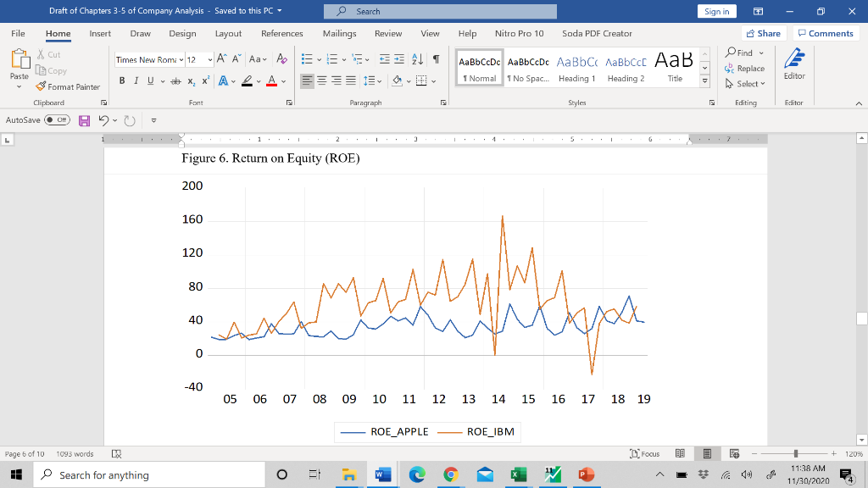
Task: Open the Comments panel
Action: click(x=826, y=33)
